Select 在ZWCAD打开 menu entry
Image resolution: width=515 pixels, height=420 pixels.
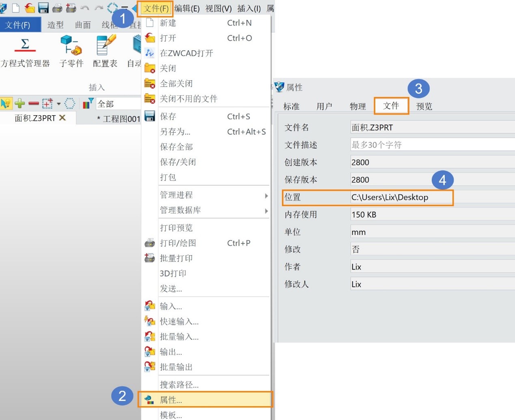click(x=206, y=53)
